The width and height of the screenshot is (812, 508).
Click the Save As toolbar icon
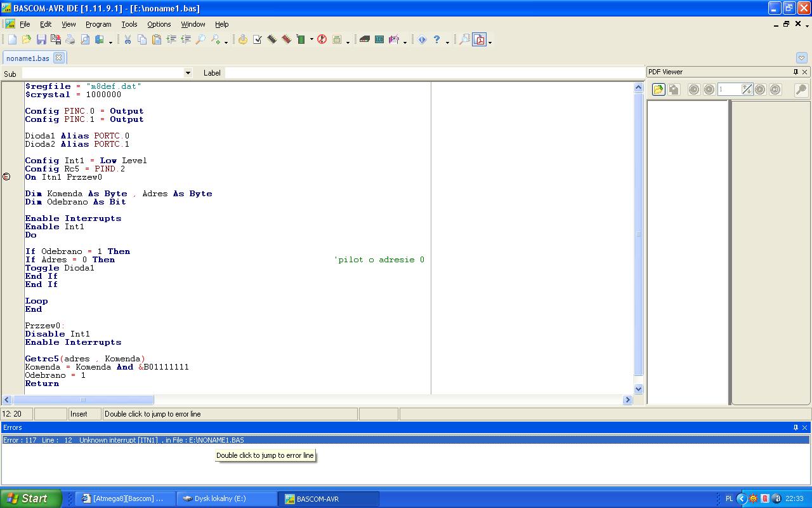[56, 39]
